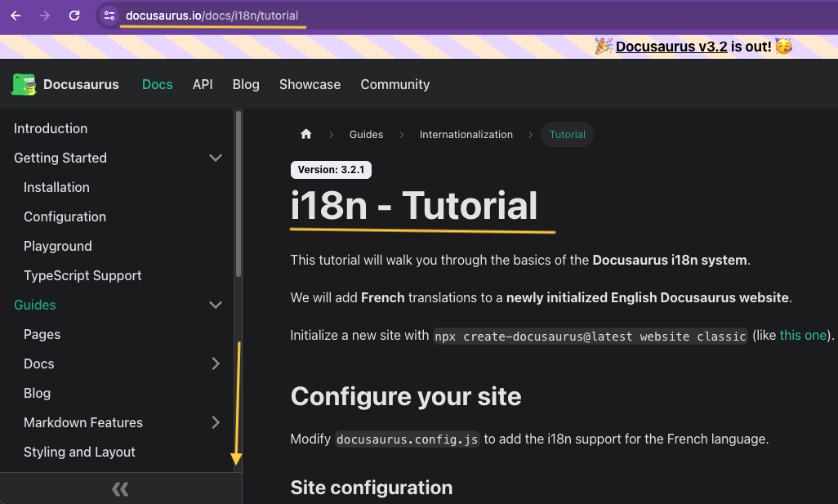Expand the Markdown Features category arrow
This screenshot has height=504, width=838.
pos(216,422)
